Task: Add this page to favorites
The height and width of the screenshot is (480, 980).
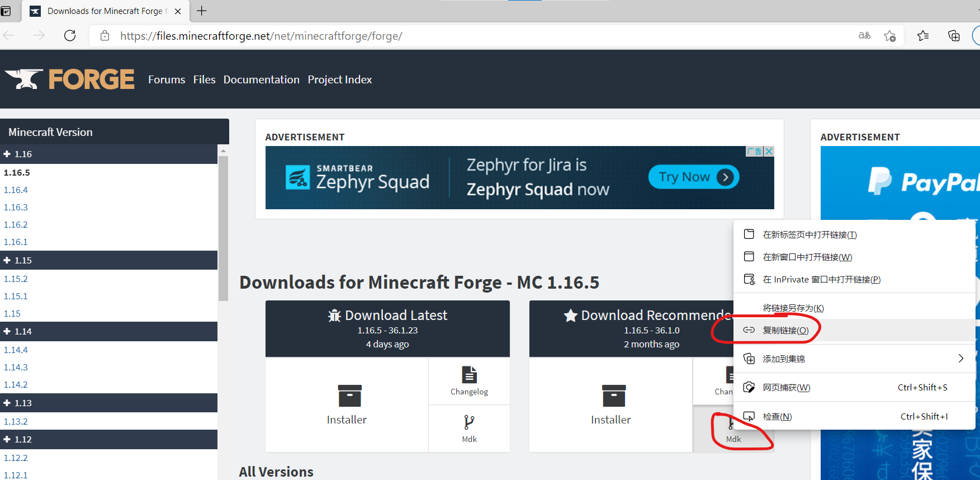Action: tap(890, 36)
